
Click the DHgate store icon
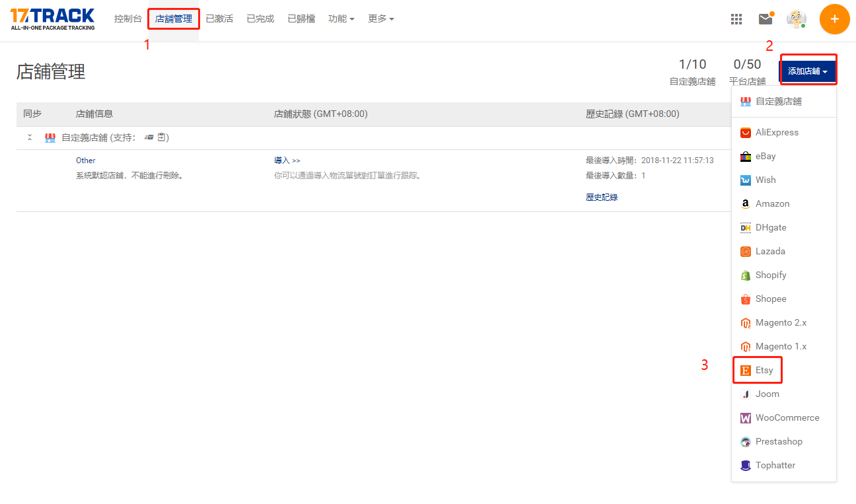tap(746, 227)
